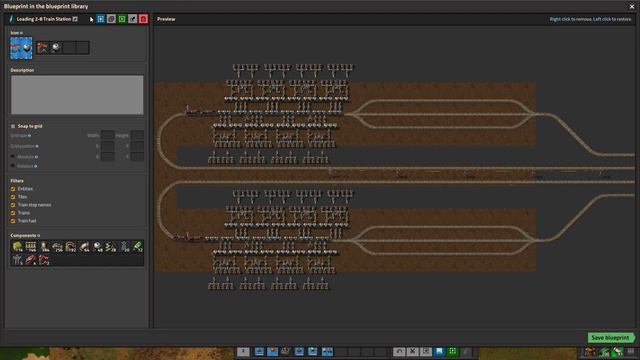Click the third component icon (lamp-like)

pyautogui.click(x=44, y=247)
